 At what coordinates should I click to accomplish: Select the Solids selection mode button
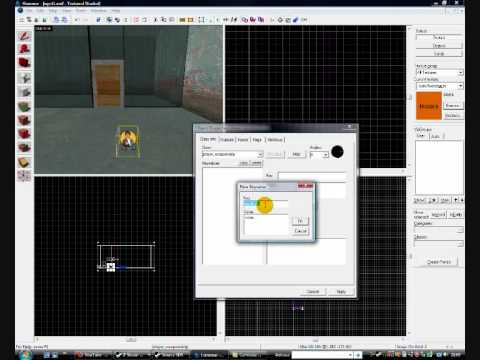click(439, 54)
